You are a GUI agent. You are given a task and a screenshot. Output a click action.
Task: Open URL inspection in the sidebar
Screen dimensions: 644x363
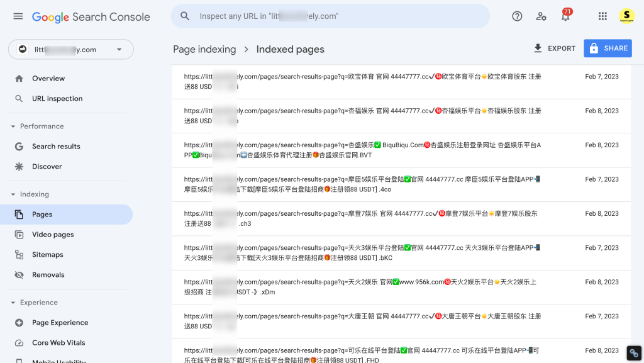click(67, 99)
